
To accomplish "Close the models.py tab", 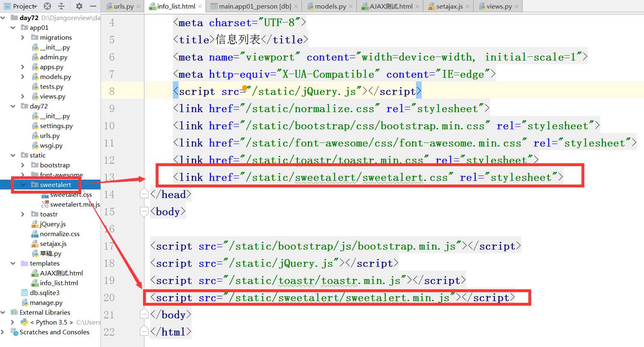I will pos(351,7).
